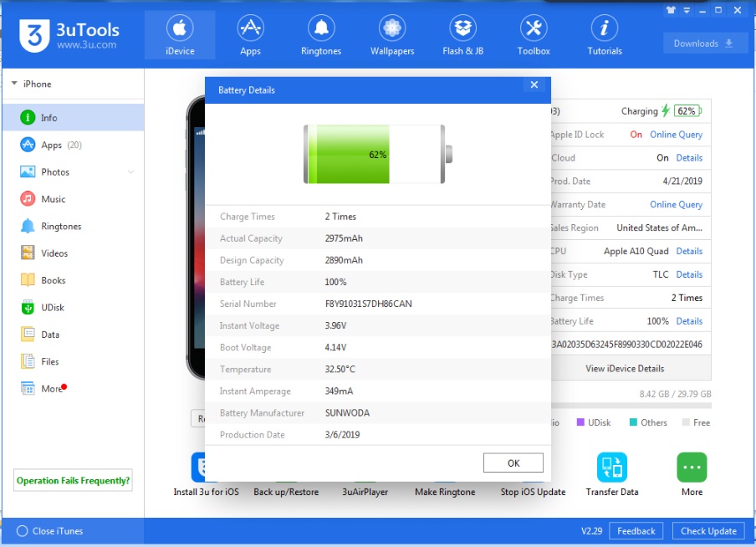Open the Ringtones section in top toolbar

pos(321,35)
